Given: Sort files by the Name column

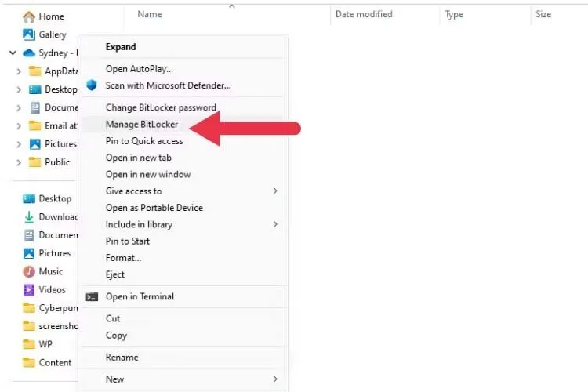Looking at the screenshot, I should point(150,14).
